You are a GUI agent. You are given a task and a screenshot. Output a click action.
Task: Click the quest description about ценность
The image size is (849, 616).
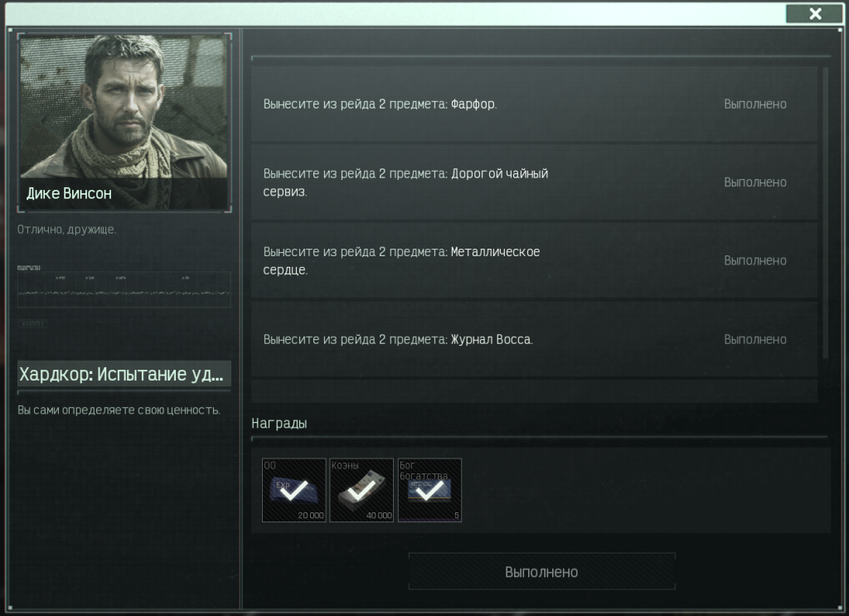click(119, 410)
